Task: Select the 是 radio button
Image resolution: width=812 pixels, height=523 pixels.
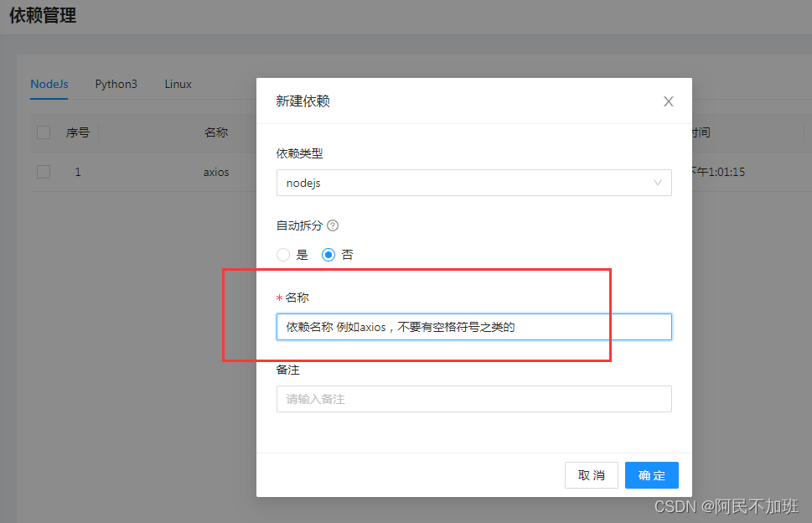Action: pyautogui.click(x=283, y=255)
